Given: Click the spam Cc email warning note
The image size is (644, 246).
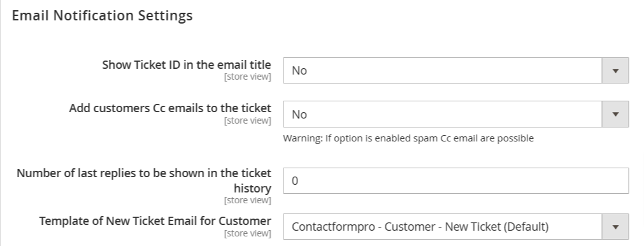Looking at the screenshot, I should (x=408, y=138).
